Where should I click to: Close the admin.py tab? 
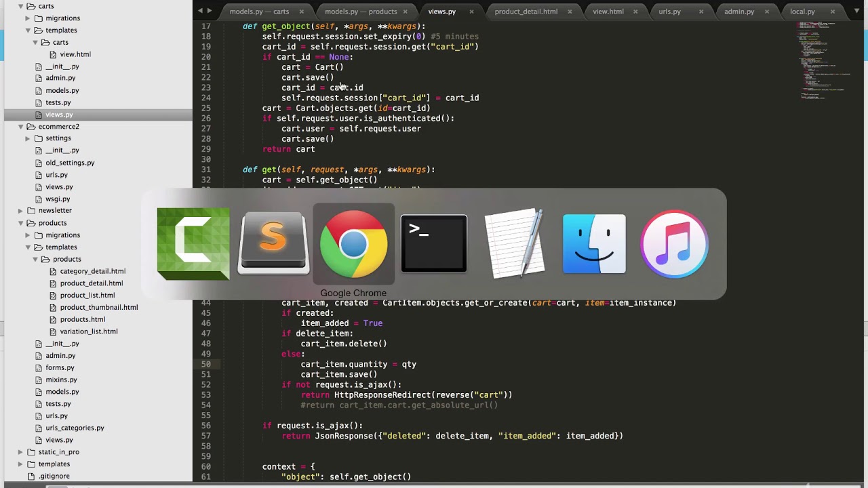tap(767, 12)
